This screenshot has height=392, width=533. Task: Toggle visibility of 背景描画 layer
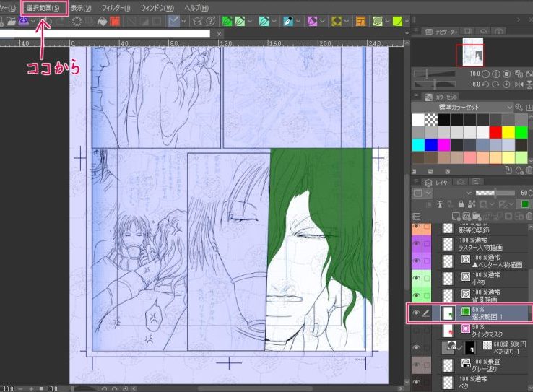click(x=416, y=294)
